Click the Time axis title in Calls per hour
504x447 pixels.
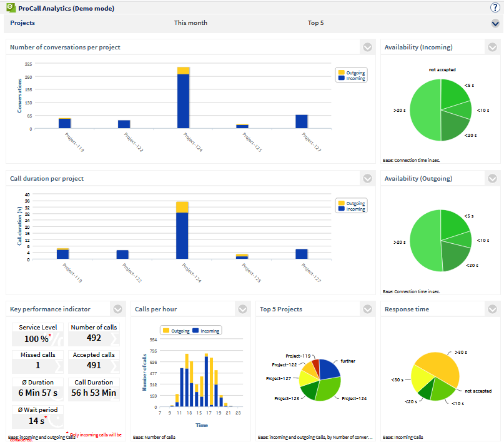(x=202, y=425)
